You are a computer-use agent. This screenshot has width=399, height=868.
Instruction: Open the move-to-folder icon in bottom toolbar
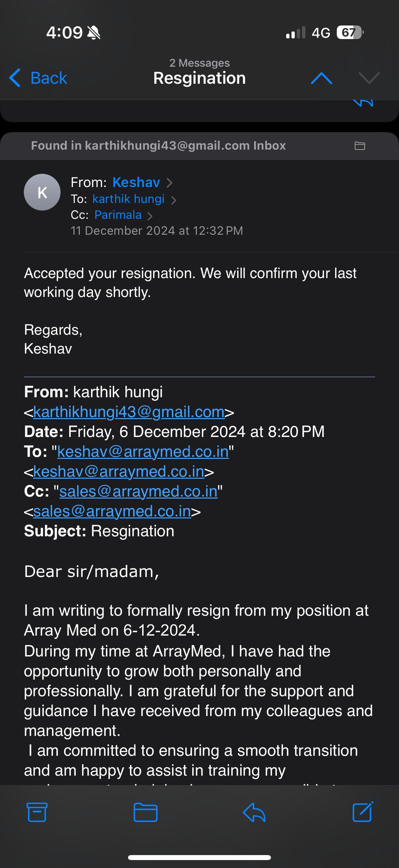coord(146,812)
